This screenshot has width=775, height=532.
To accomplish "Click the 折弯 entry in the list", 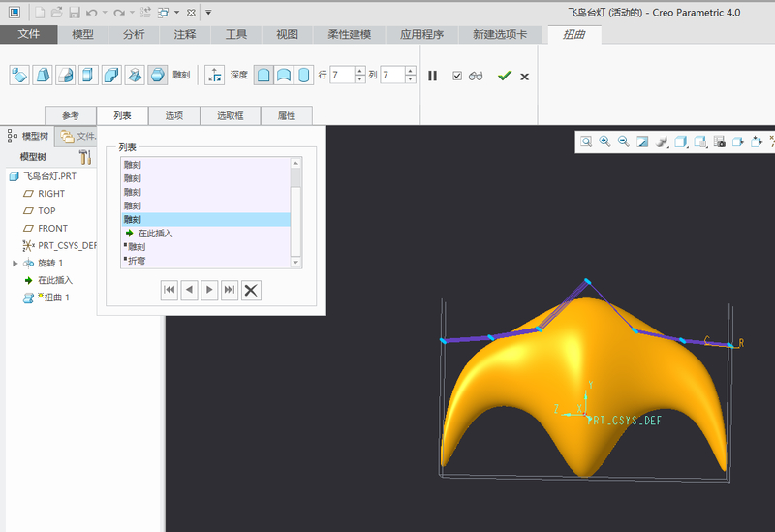I will [206, 261].
